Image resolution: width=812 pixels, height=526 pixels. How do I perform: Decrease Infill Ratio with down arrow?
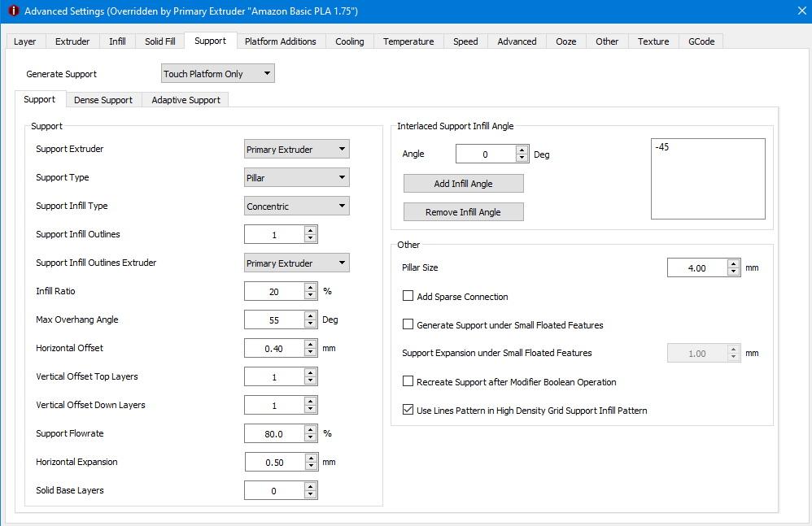coord(310,295)
